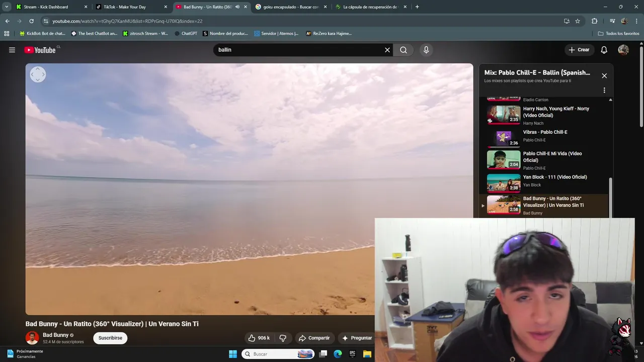Go back in browser history
Screen dimensions: 644x362
pos(7,21)
